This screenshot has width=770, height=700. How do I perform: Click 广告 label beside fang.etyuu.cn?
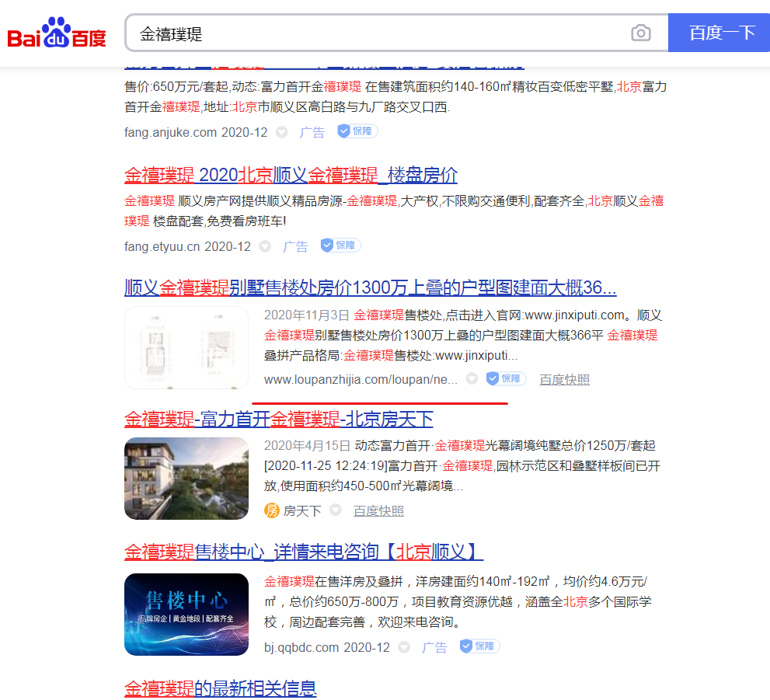pyautogui.click(x=295, y=246)
